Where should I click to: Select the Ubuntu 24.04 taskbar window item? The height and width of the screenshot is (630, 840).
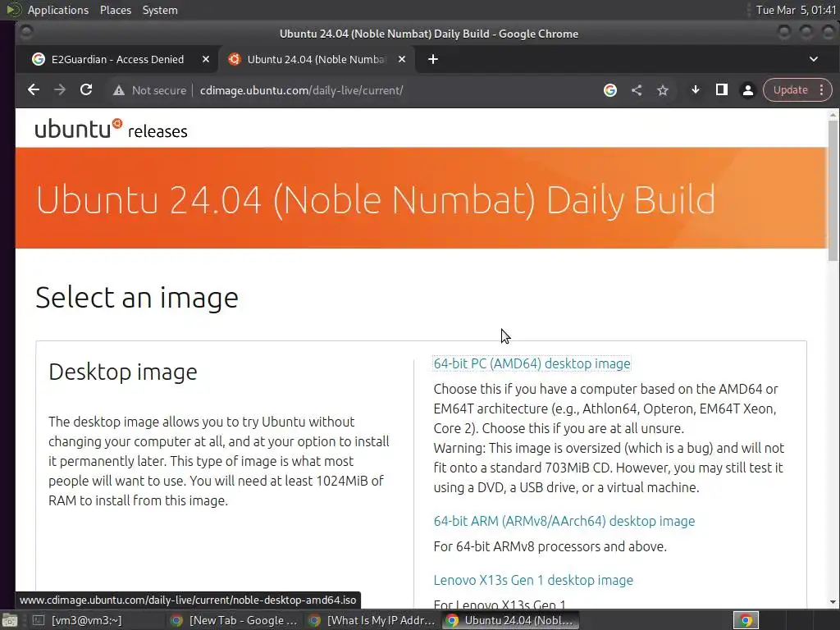click(x=511, y=620)
